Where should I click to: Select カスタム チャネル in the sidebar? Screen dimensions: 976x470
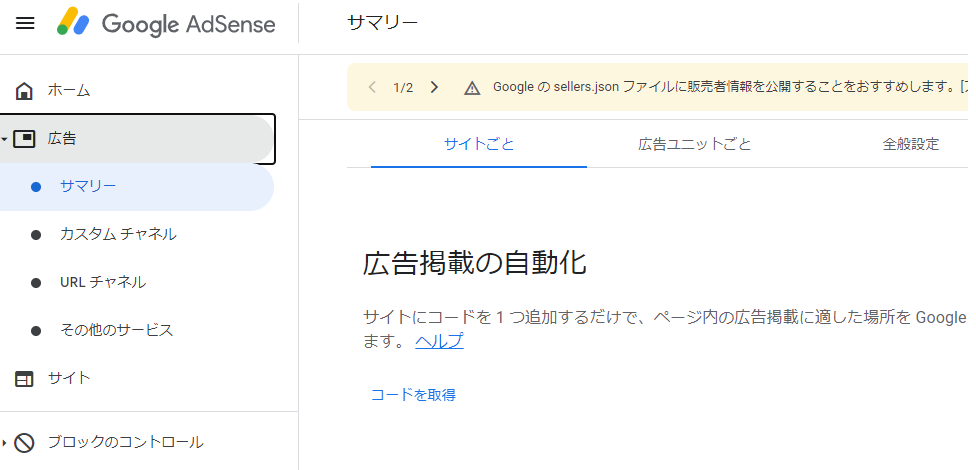(118, 234)
